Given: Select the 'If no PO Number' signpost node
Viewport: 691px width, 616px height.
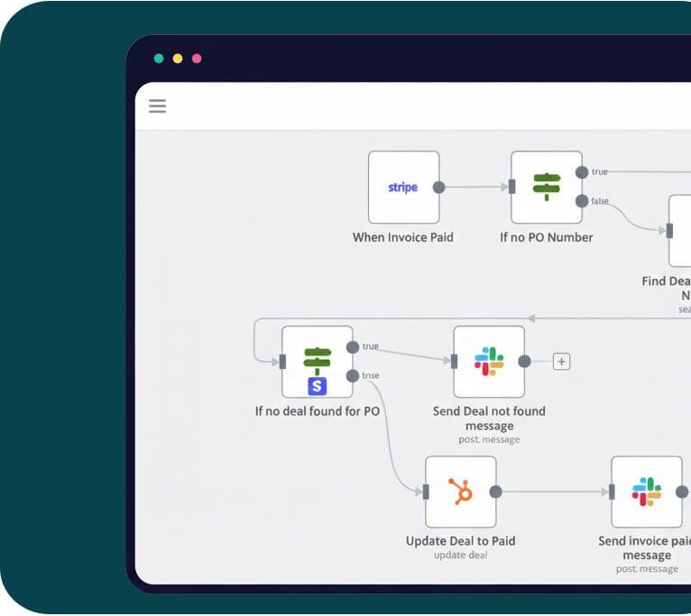Looking at the screenshot, I should point(547,188).
